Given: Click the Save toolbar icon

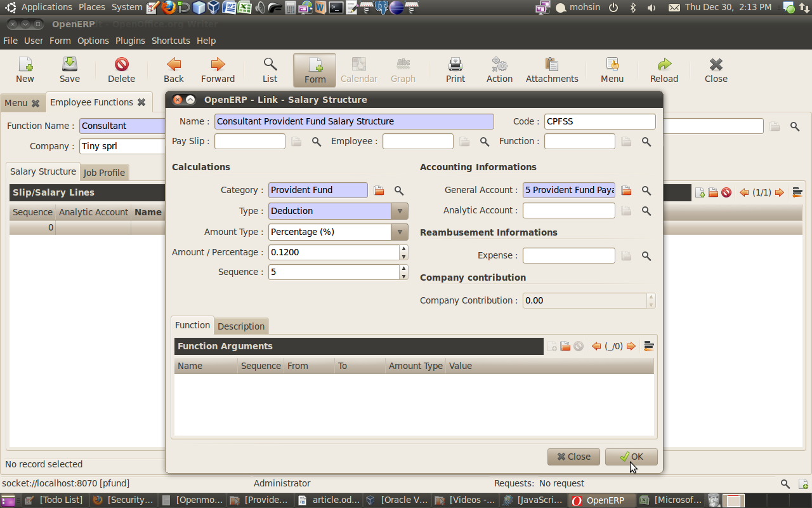Looking at the screenshot, I should coord(70,70).
